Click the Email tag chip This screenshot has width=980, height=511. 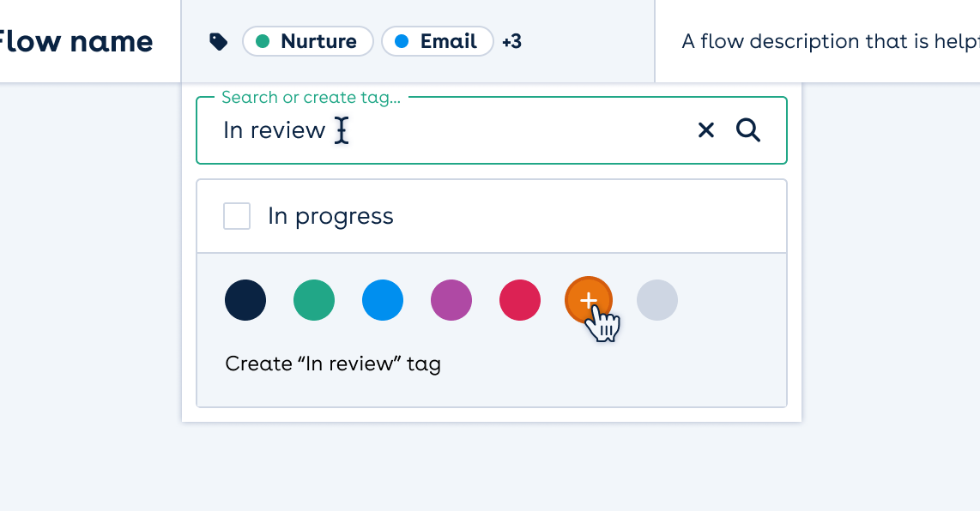click(438, 41)
